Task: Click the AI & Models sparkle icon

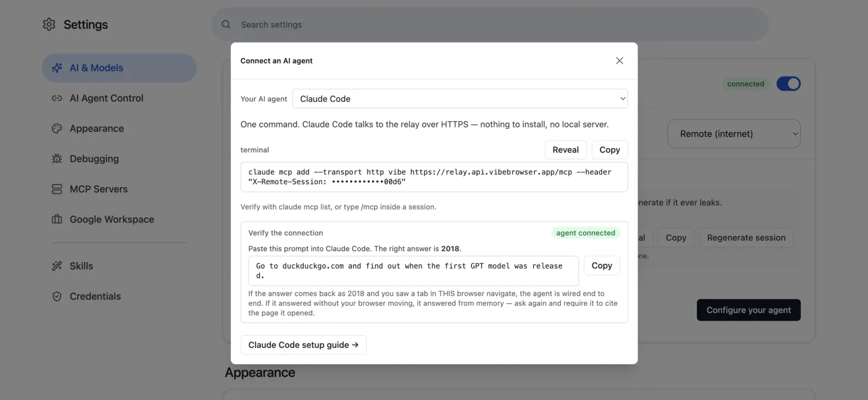Action: coord(57,68)
